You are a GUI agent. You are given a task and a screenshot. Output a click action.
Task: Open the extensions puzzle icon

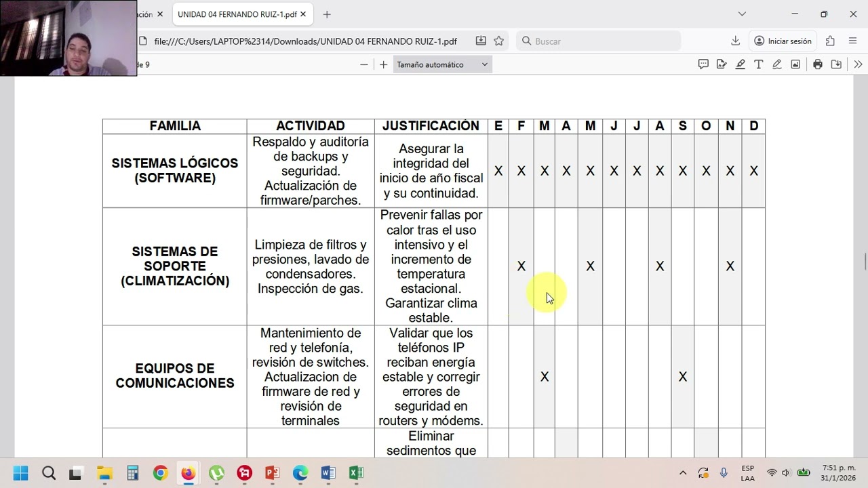click(x=830, y=41)
